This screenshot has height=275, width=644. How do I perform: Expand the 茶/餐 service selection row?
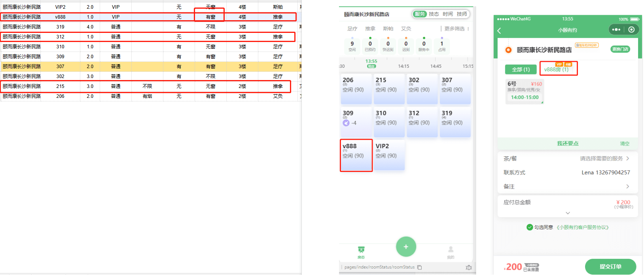pyautogui.click(x=568, y=159)
